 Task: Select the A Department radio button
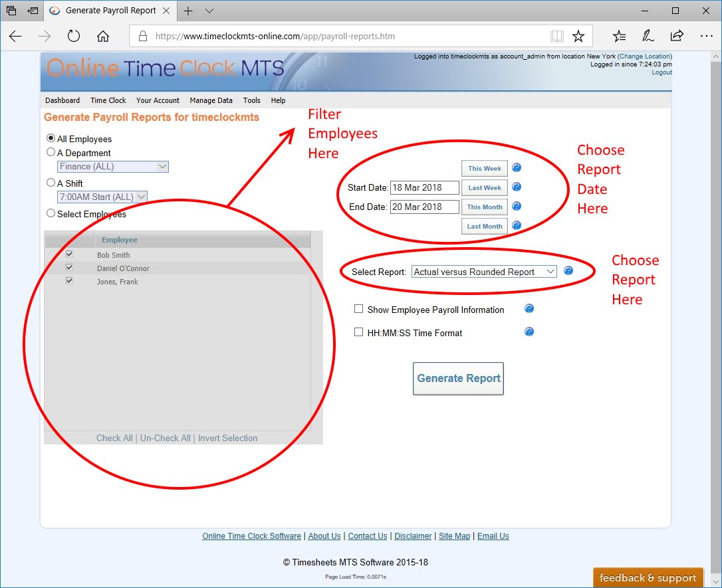click(51, 152)
